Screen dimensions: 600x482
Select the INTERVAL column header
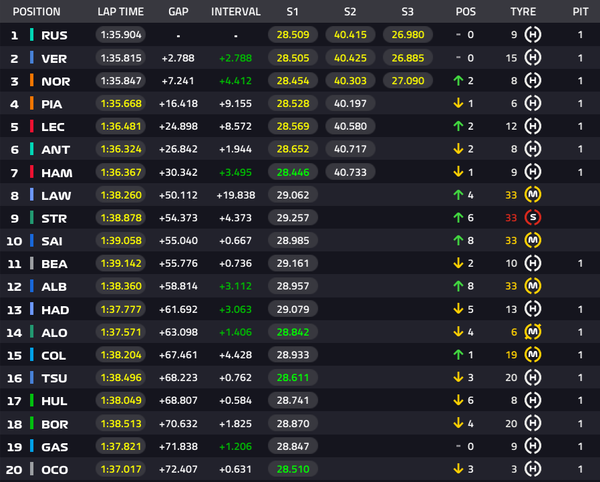pyautogui.click(x=236, y=12)
